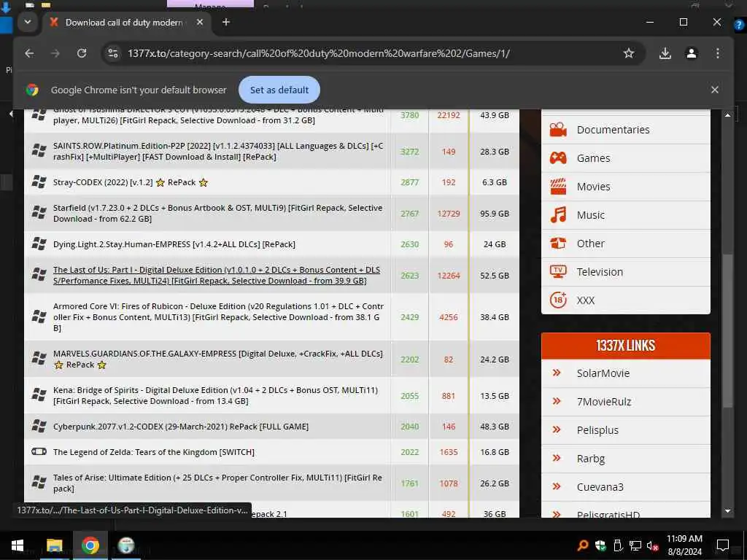Open the Stray-CODEX (2022) torrent link
Image resolution: width=747 pixels, height=560 pixels.
click(x=131, y=182)
